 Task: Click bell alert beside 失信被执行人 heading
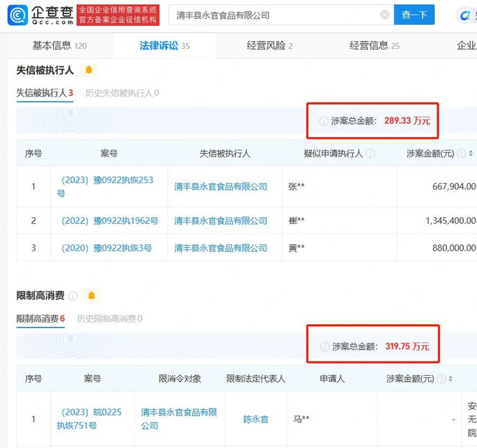tap(89, 70)
